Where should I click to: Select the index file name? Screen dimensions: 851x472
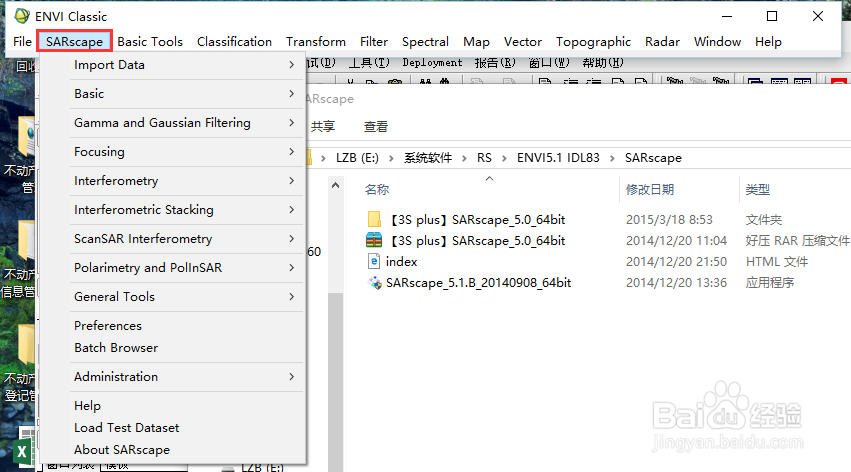pos(402,261)
